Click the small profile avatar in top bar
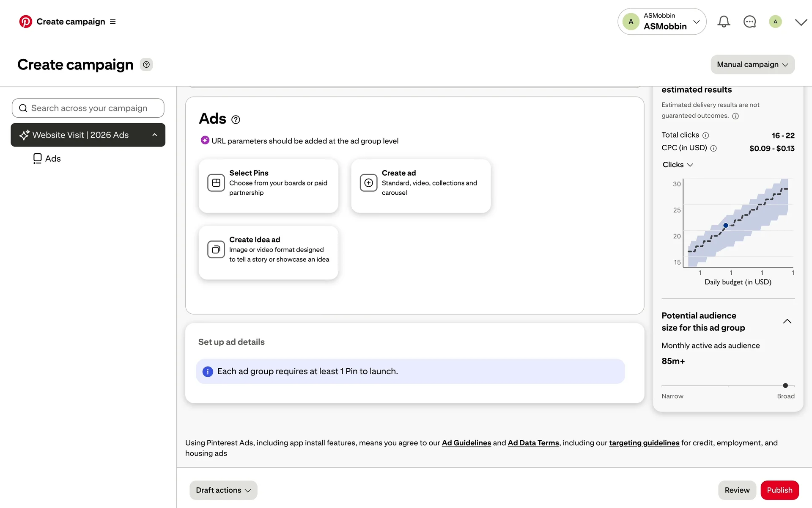This screenshot has width=812, height=508. 775,22
